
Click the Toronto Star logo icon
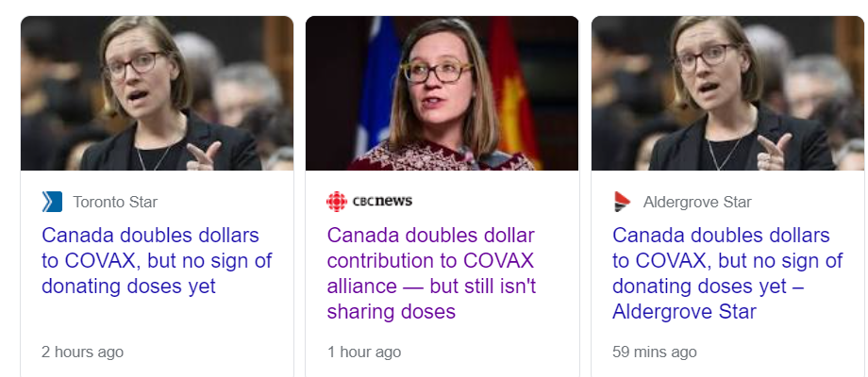52,202
